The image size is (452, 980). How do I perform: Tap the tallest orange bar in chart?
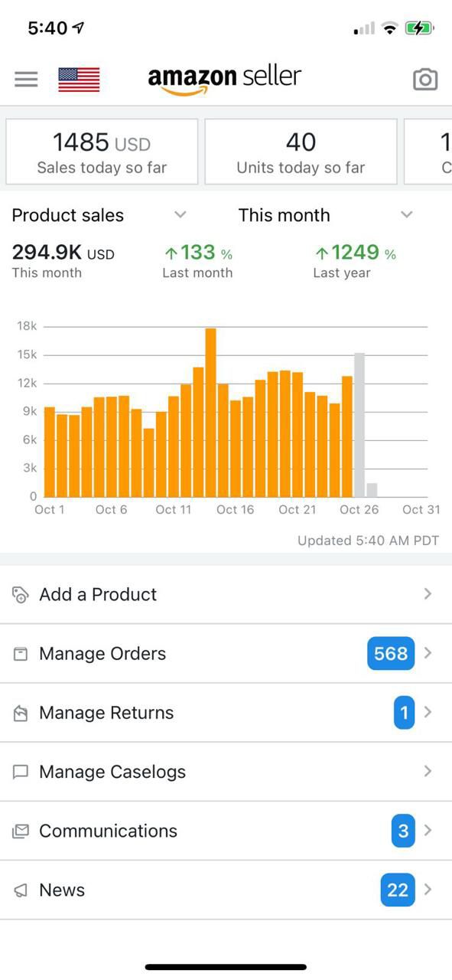coord(211,413)
